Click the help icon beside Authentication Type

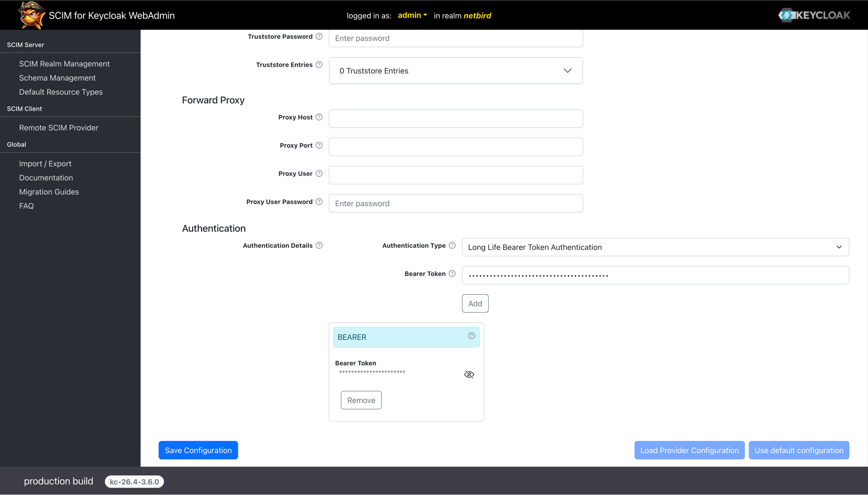[453, 246]
